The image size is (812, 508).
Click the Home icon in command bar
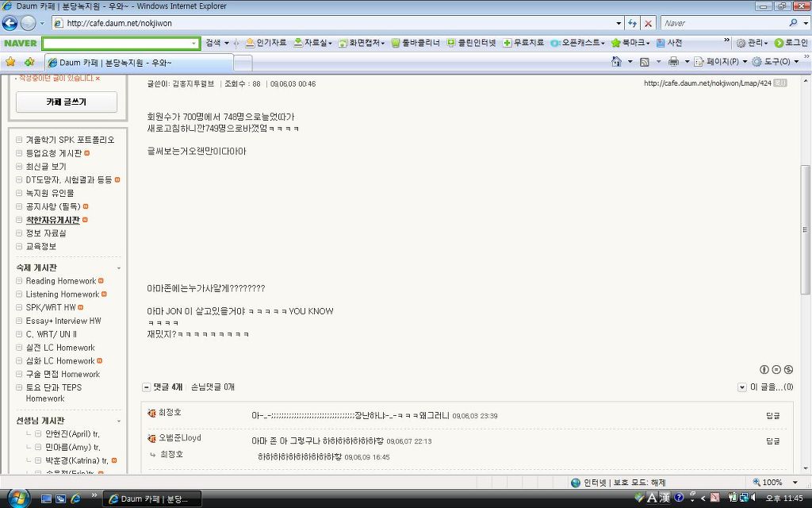(x=616, y=62)
